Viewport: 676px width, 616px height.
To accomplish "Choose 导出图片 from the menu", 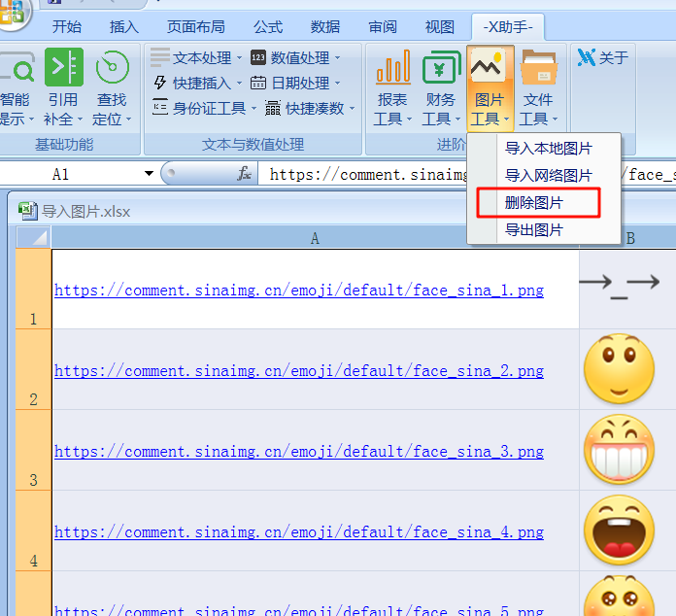I will click(x=534, y=230).
